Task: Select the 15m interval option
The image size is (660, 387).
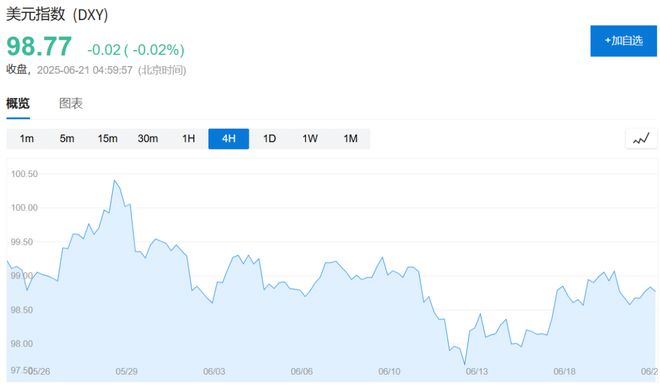Action: [x=107, y=139]
